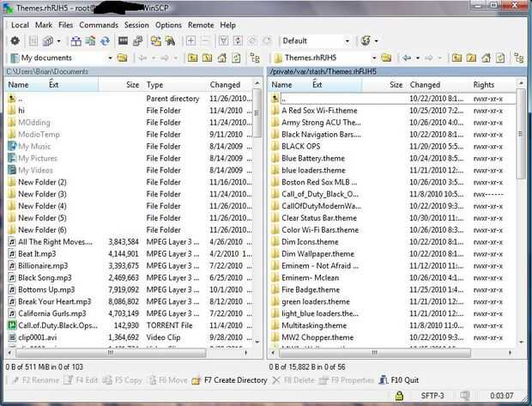Image resolution: width=532 pixels, height=406 pixels.
Task: Open the console terminal icon
Action: (123, 41)
